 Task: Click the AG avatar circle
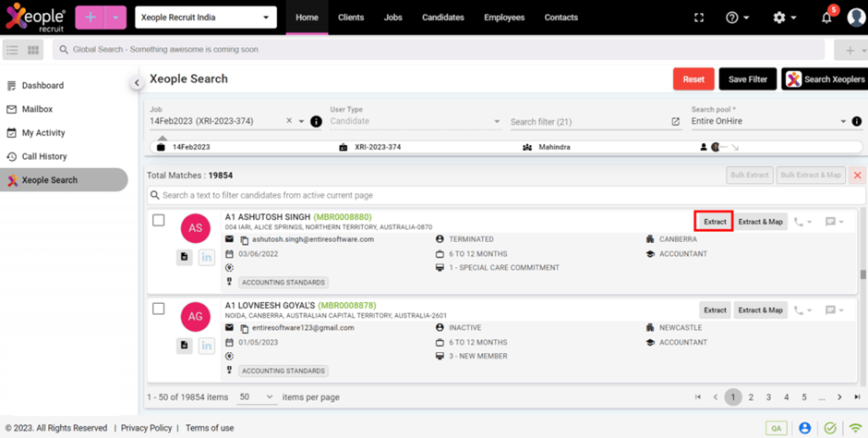[x=196, y=317]
